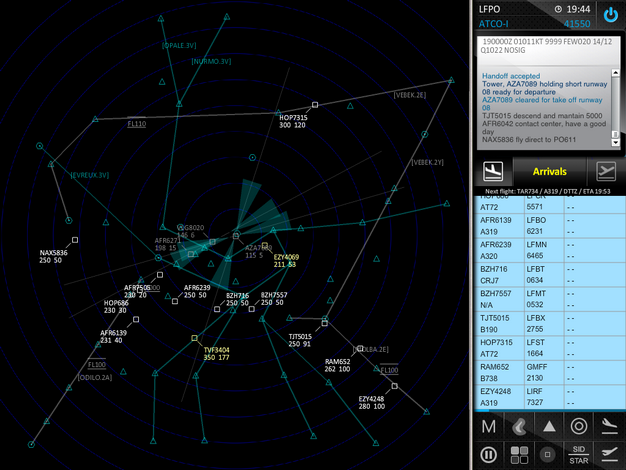Screen dimensions: 626x470
Task: Pause the simulation
Action: 489,455
